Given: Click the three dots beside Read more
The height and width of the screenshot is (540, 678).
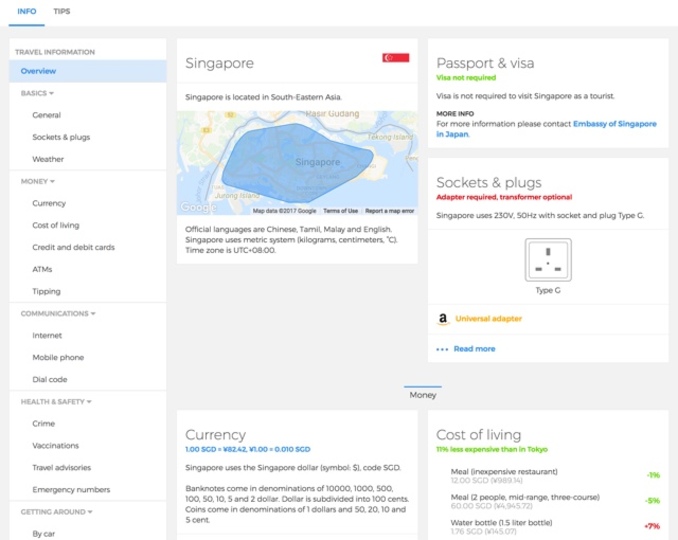Looking at the screenshot, I should [x=442, y=349].
